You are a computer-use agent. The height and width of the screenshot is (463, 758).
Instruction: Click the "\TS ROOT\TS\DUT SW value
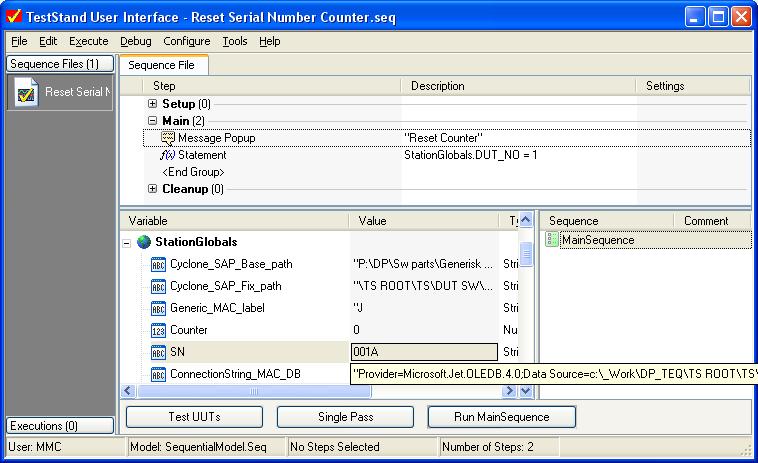coord(423,286)
